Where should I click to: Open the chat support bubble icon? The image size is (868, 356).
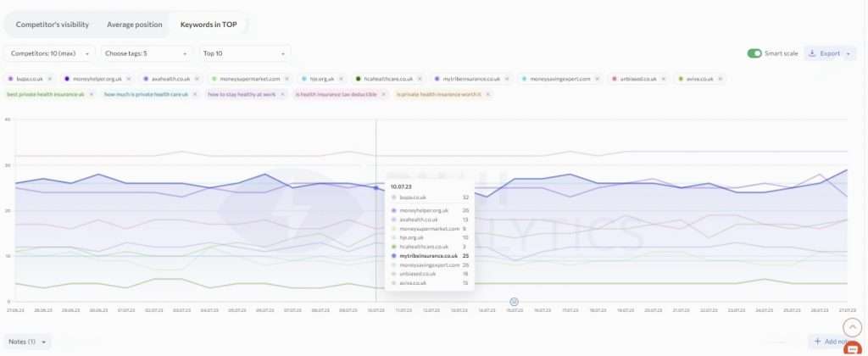[x=853, y=349]
